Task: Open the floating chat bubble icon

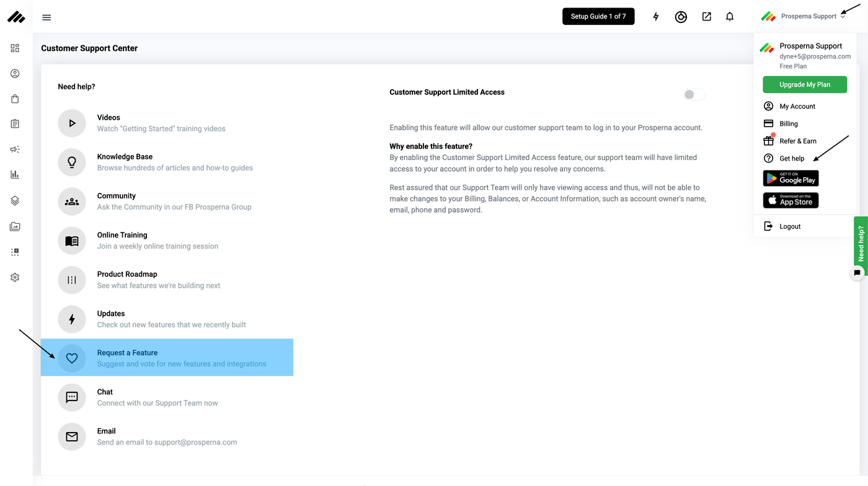Action: coord(857,273)
